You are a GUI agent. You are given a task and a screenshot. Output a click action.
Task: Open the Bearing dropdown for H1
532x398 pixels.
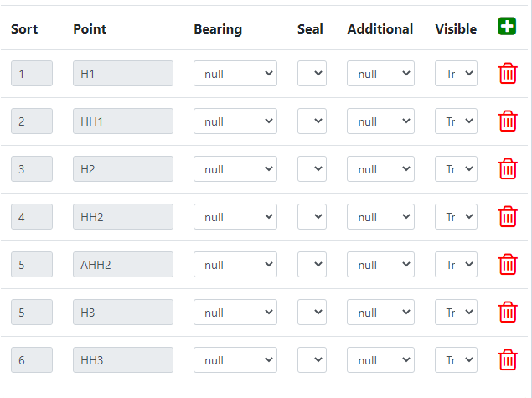coord(235,74)
